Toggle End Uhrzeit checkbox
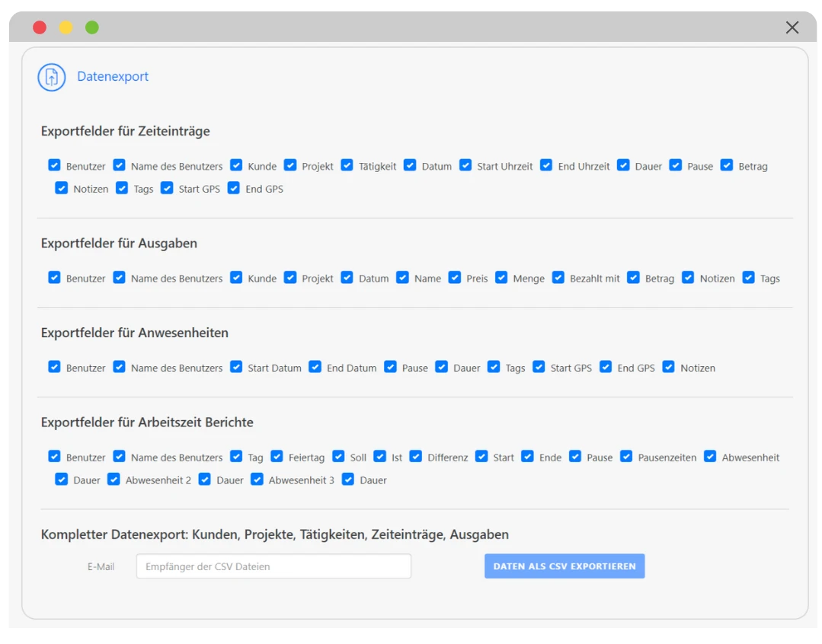Screen dimensions: 822x644 (546, 165)
